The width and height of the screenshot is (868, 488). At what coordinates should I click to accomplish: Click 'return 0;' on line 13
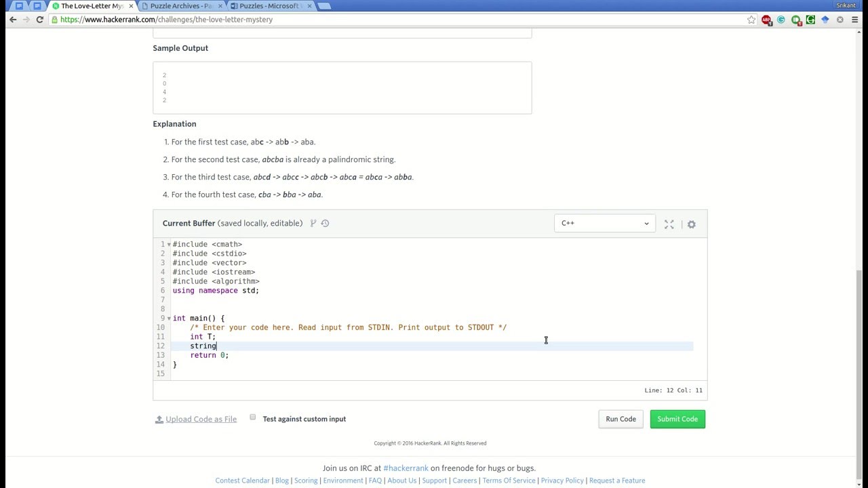click(210, 355)
